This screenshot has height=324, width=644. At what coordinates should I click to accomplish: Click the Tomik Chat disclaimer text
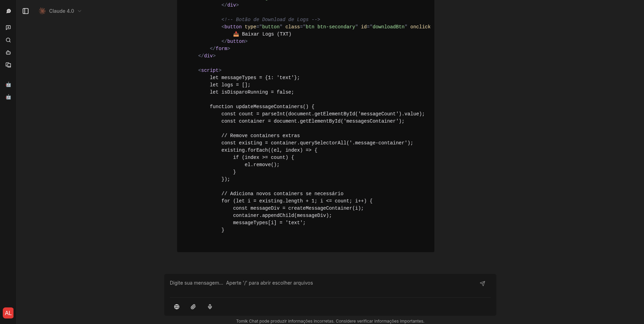(x=330, y=321)
